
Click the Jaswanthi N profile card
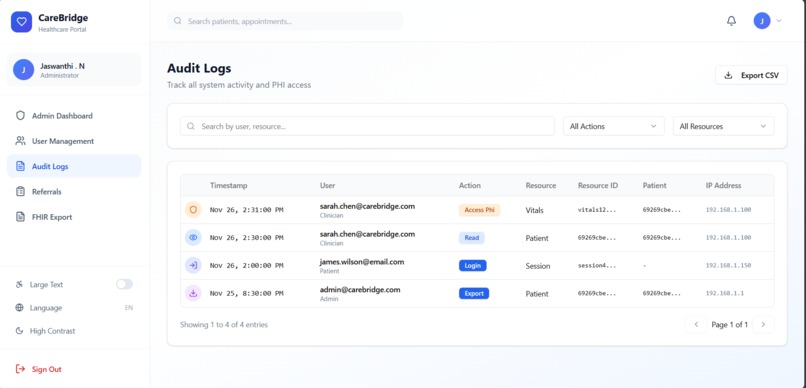(74, 70)
